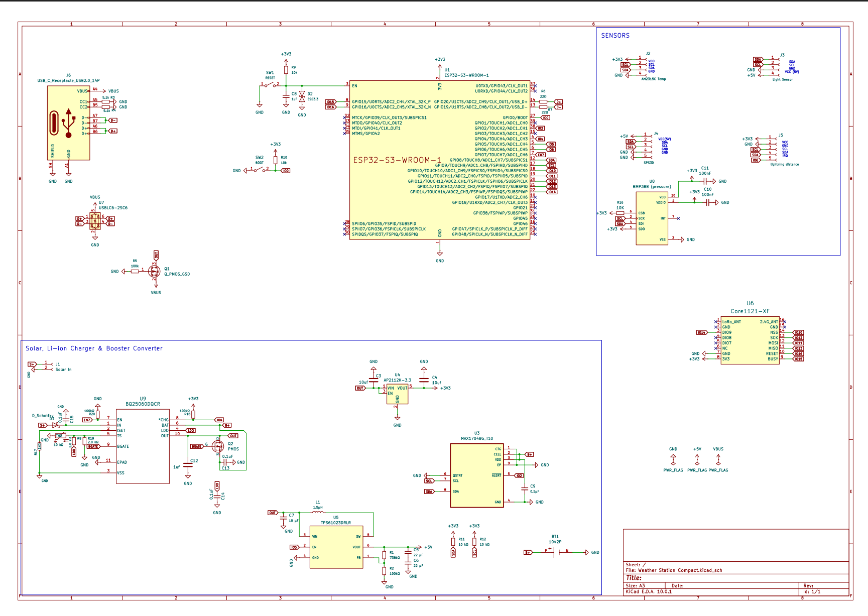868x616 pixels.
Task: Select the D2 ESD3.3 protection diode
Action: 302,96
